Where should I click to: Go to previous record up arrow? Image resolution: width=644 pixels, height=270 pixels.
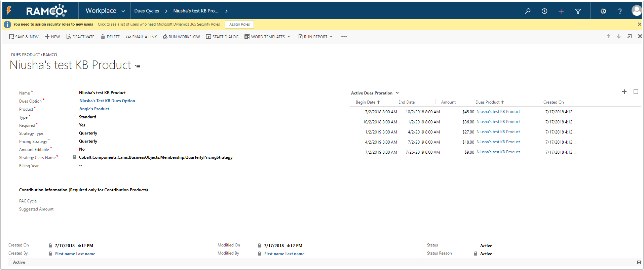pyautogui.click(x=608, y=36)
